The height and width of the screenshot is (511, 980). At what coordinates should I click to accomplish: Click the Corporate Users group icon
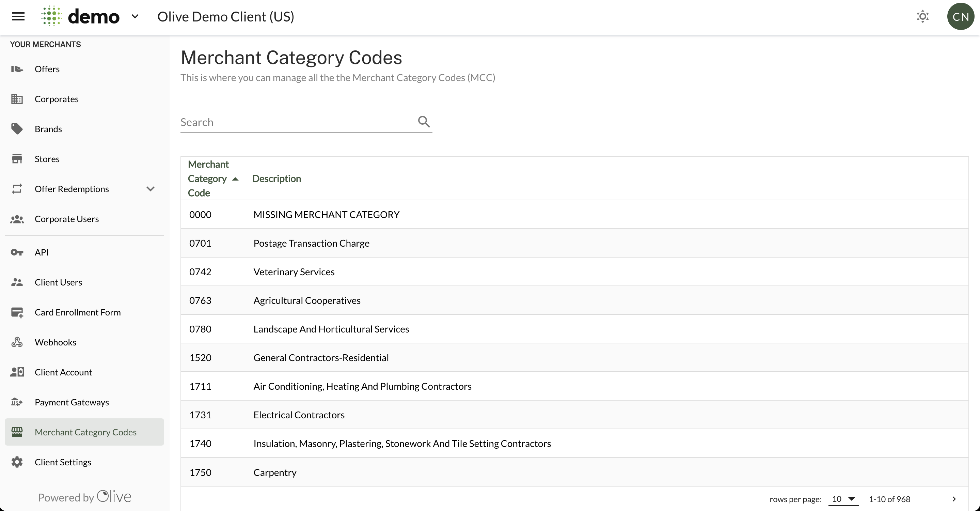coord(17,219)
